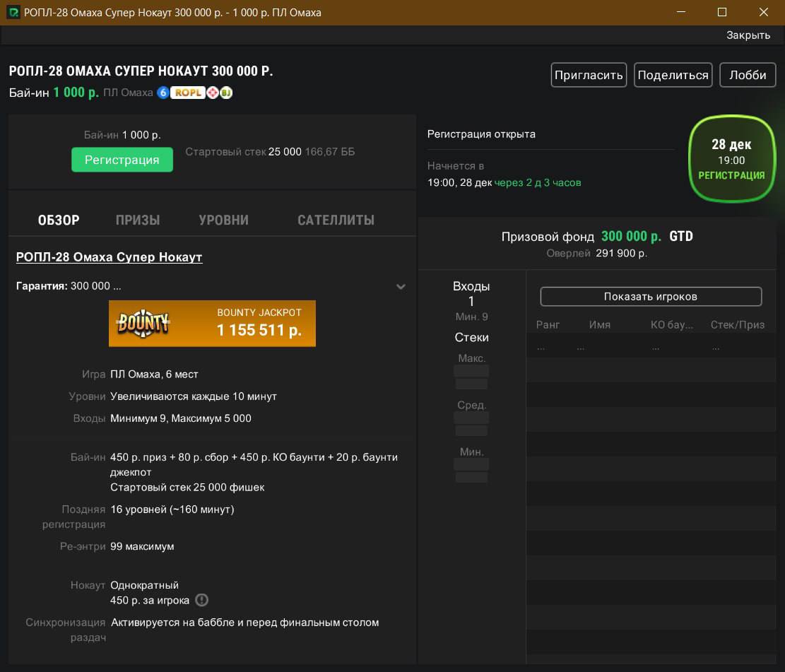Click the knockout info exclamation icon
This screenshot has height=672, width=785.
tap(202, 601)
